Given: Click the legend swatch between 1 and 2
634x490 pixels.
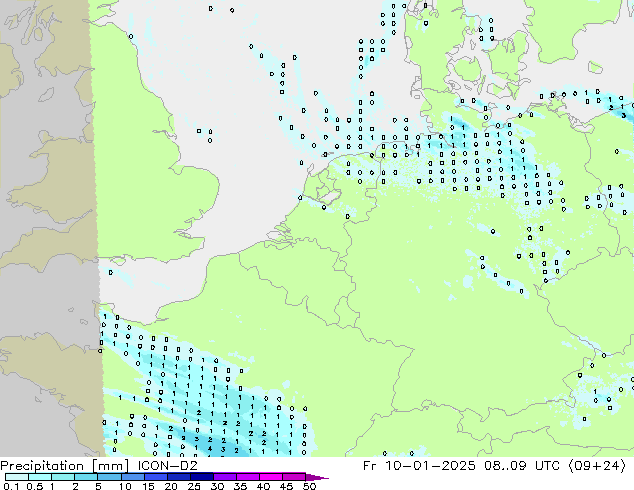Looking at the screenshot, I should coord(63,477).
